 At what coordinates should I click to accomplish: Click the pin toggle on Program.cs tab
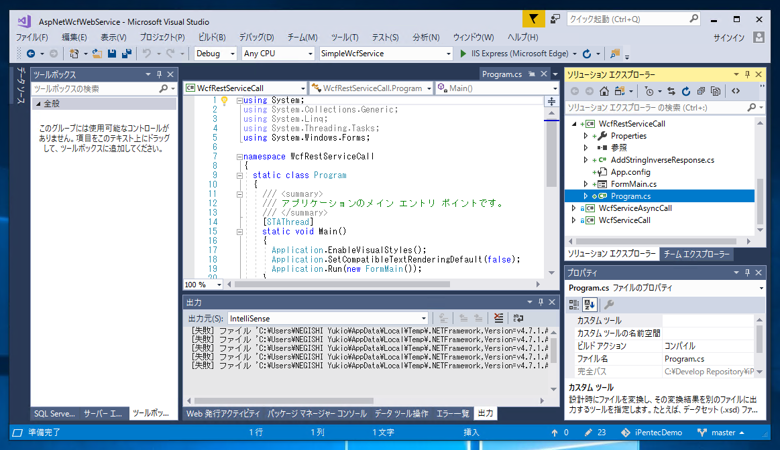(532, 74)
